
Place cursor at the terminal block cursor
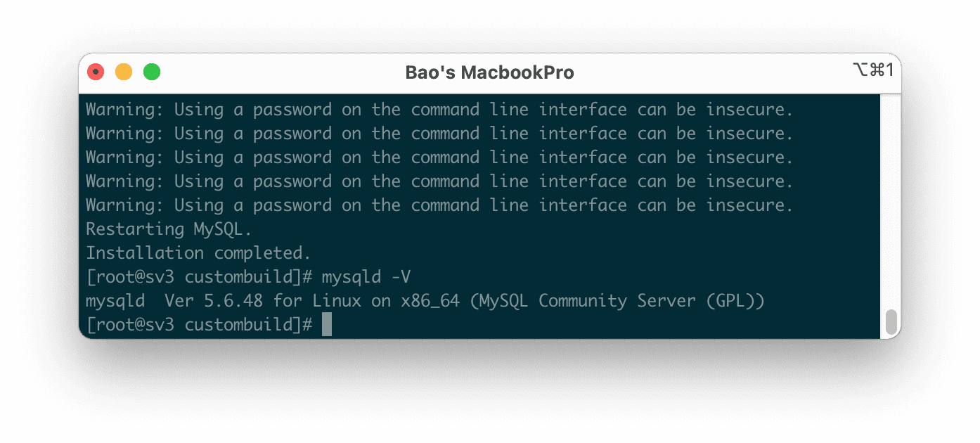point(327,325)
